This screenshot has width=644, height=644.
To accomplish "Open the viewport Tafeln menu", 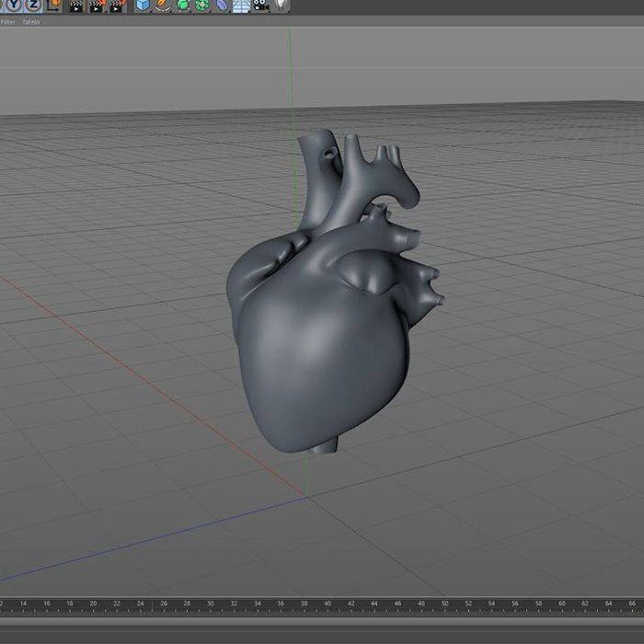I will tap(31, 22).
